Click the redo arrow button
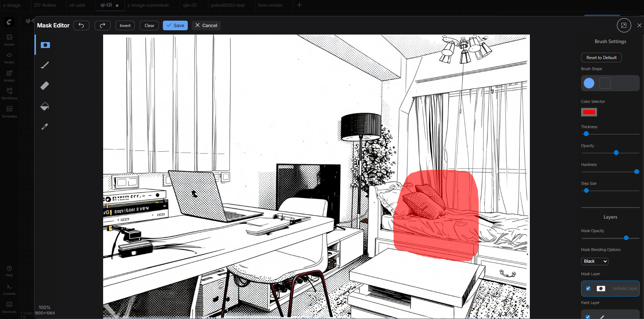This screenshot has width=644, height=319. point(102,26)
